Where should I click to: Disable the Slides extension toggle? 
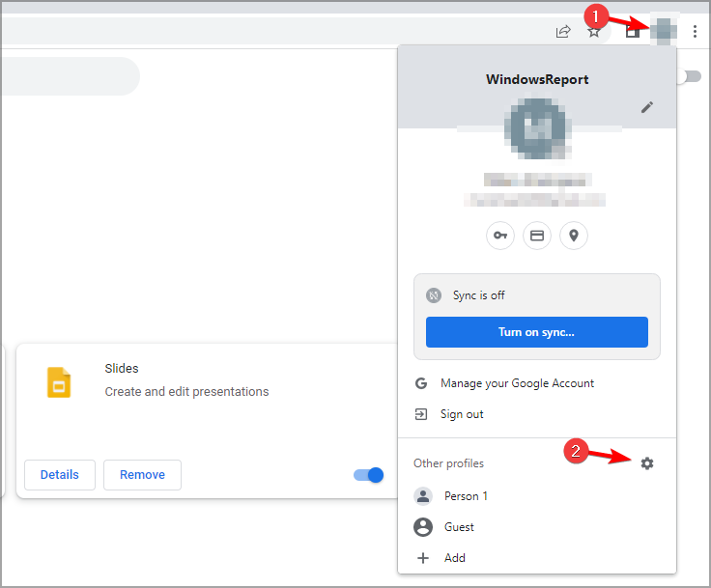[x=368, y=475]
